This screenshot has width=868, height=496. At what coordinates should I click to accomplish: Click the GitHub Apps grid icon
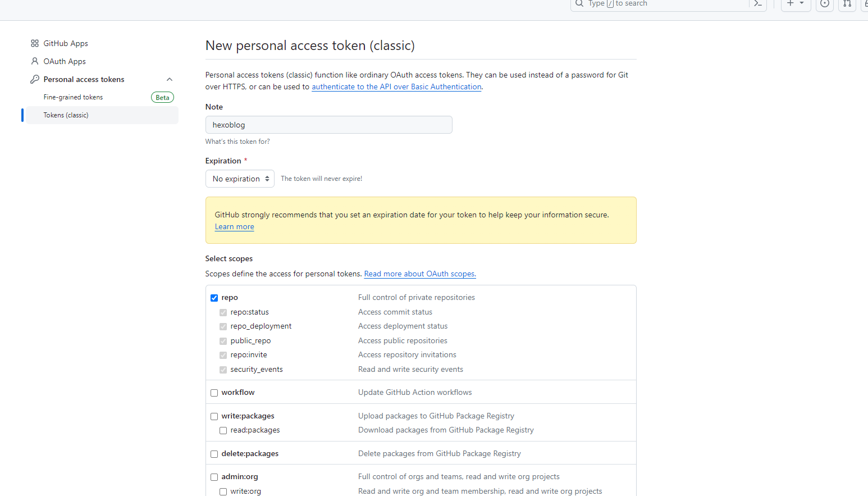tap(35, 43)
